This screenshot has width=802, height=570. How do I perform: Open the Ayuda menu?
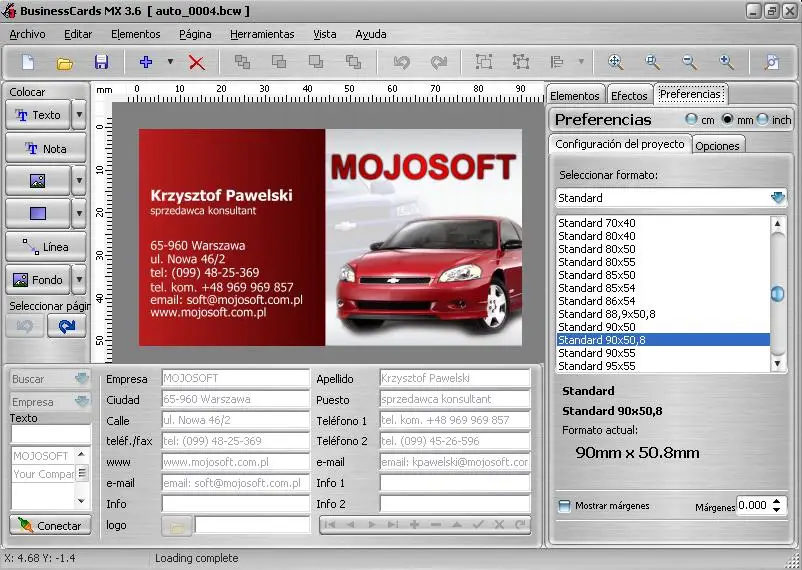370,34
